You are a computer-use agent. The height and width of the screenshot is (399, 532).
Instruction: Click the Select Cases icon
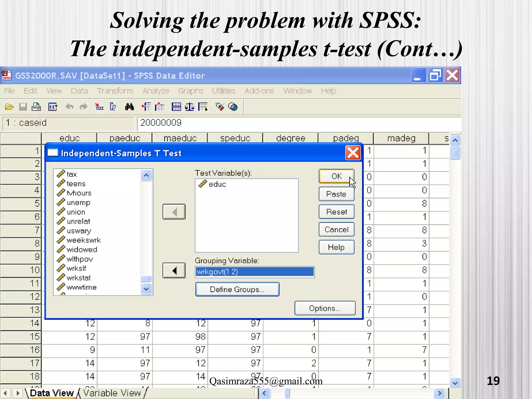pyautogui.click(x=203, y=107)
